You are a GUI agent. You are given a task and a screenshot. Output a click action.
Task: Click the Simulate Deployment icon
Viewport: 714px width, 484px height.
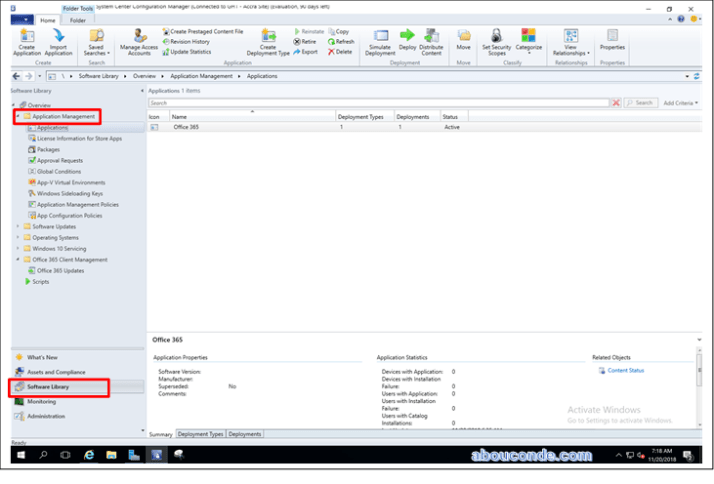coord(380,40)
